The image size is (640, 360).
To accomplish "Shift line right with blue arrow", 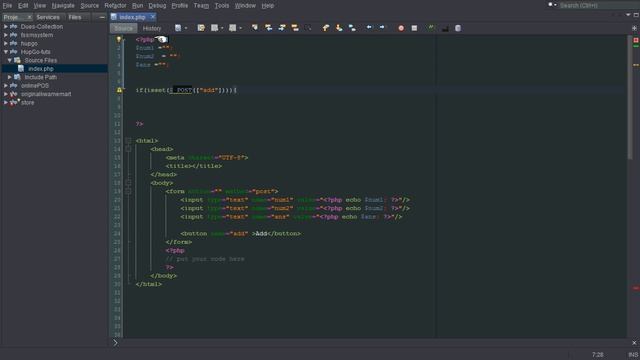I will coord(382,28).
